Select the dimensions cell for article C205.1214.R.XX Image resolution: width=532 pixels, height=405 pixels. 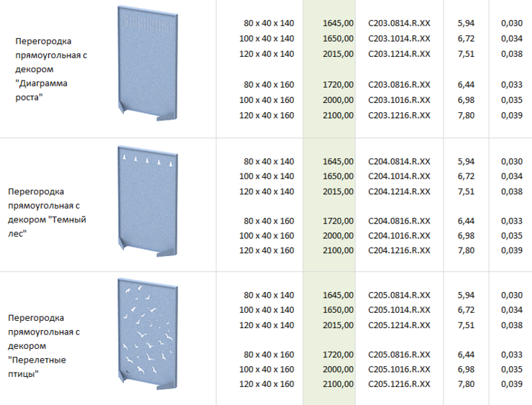[x=269, y=325]
